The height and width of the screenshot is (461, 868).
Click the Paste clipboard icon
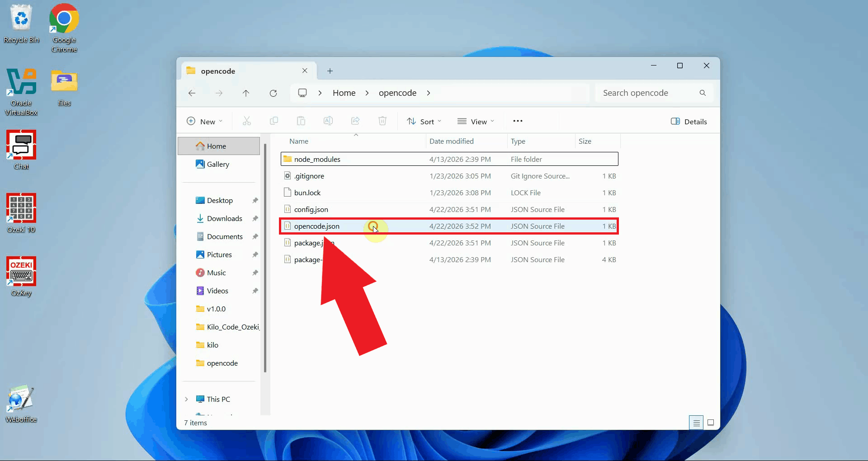301,121
